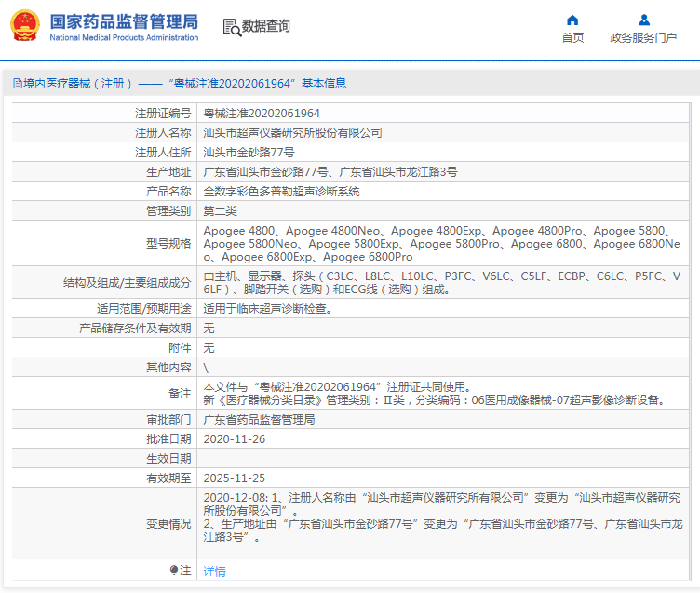Click 广东省药品监督管理局 value

click(260, 419)
